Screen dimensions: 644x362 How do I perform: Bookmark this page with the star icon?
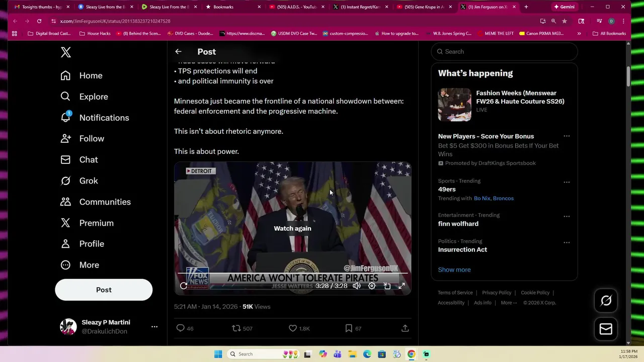(x=565, y=21)
